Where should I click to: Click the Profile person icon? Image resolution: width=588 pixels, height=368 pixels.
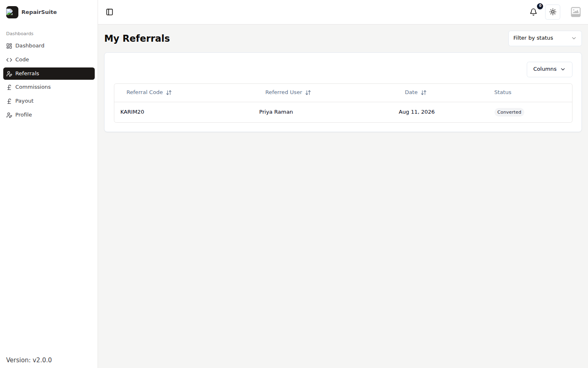(9, 115)
